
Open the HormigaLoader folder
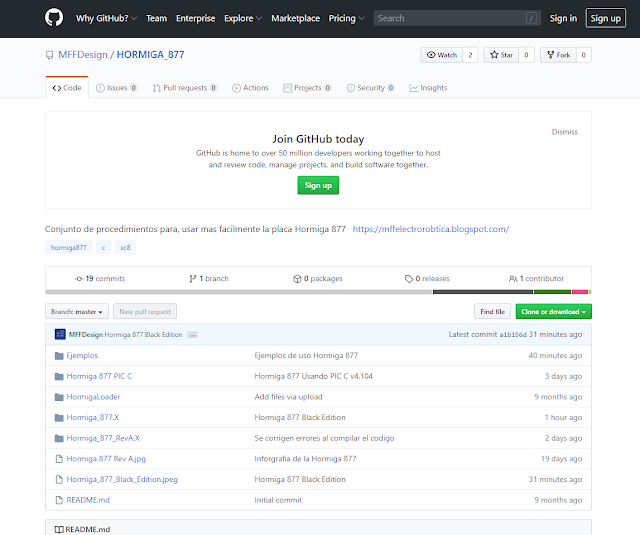(93, 397)
